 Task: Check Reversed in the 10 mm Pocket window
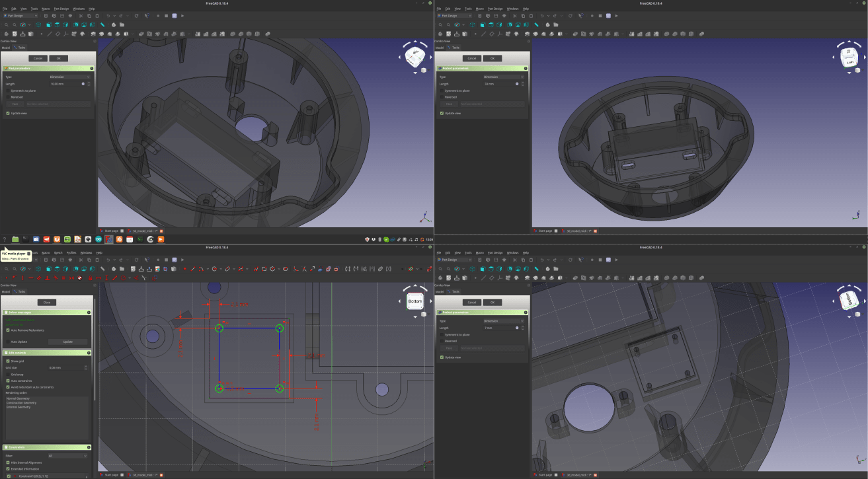pyautogui.click(x=442, y=97)
